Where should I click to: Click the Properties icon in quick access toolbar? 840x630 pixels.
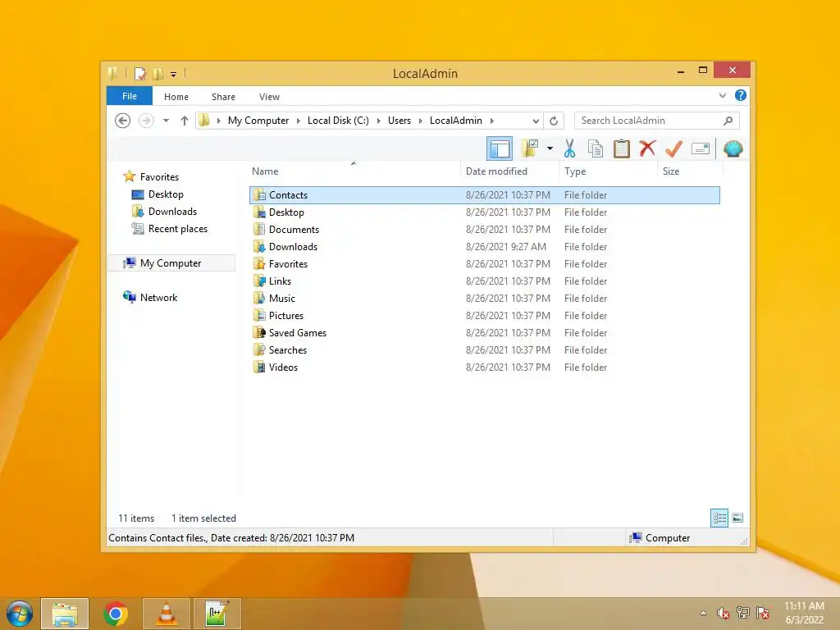139,73
